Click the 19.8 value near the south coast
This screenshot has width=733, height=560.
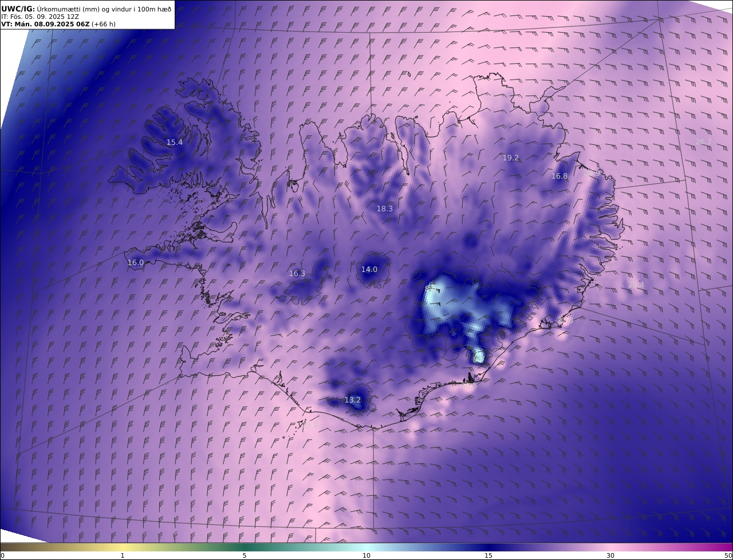point(309,425)
